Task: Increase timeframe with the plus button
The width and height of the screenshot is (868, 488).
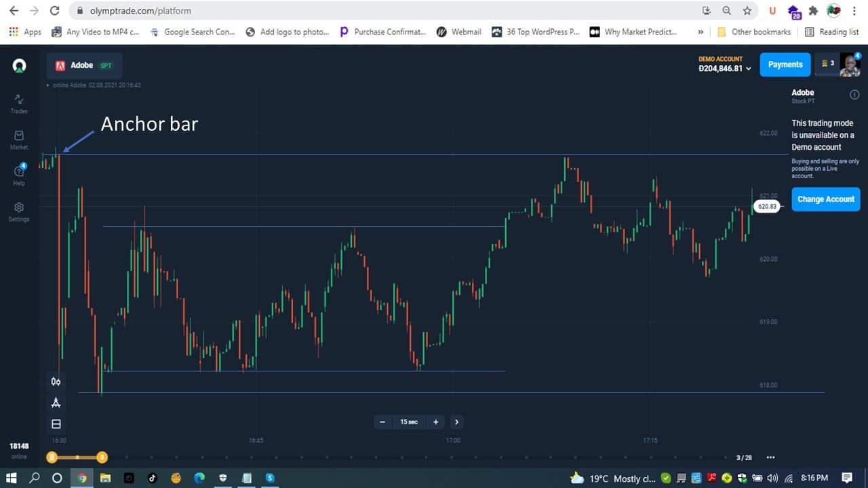Action: coord(435,422)
